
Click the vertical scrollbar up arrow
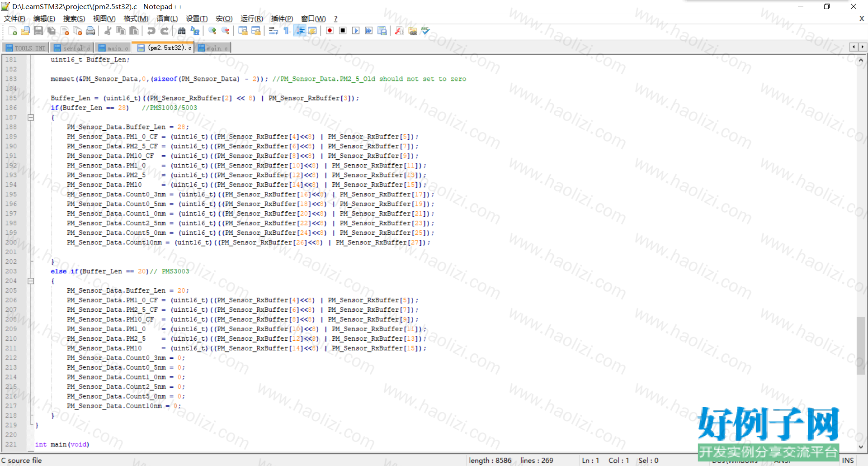point(861,60)
